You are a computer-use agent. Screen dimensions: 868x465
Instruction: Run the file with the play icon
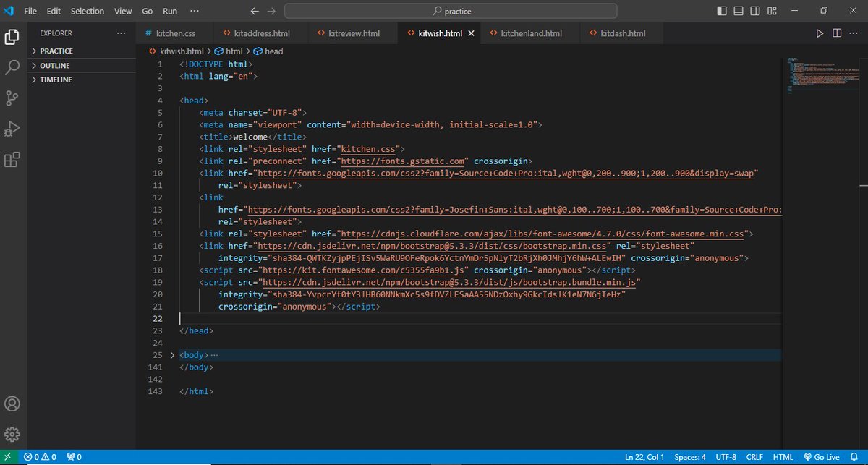point(820,33)
